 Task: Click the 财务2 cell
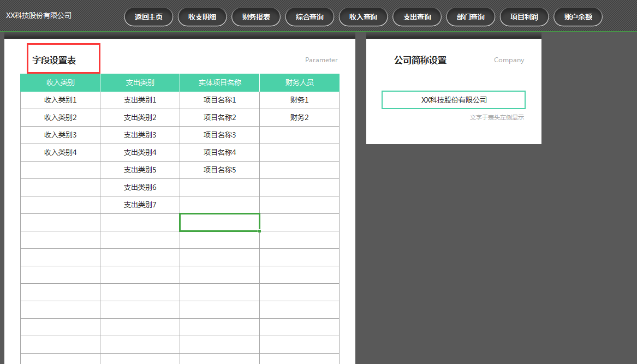pyautogui.click(x=299, y=117)
